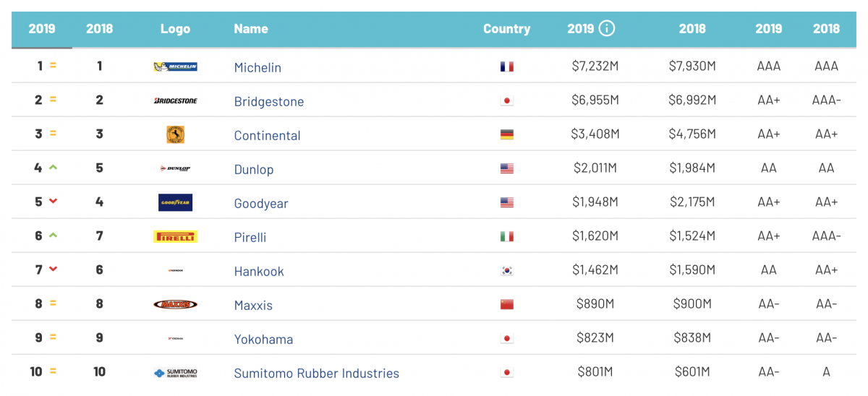
Task: Sort by the Name column header
Action: 251,29
